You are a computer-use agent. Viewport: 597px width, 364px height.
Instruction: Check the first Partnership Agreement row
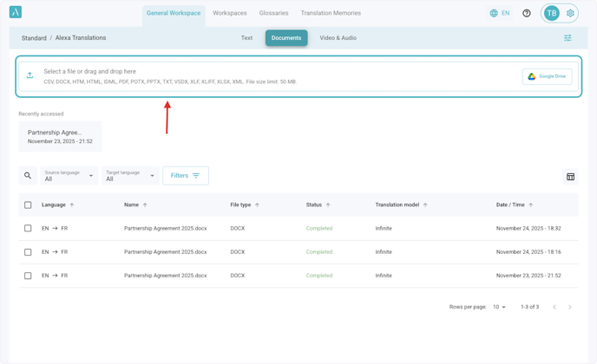(x=28, y=229)
